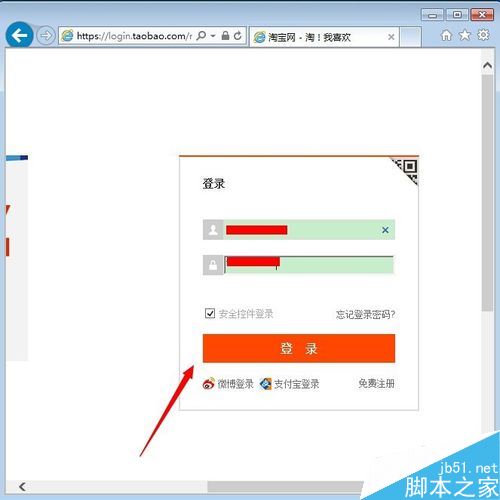500x500 pixels.
Task: Open the 免费注册 link
Action: [376, 384]
